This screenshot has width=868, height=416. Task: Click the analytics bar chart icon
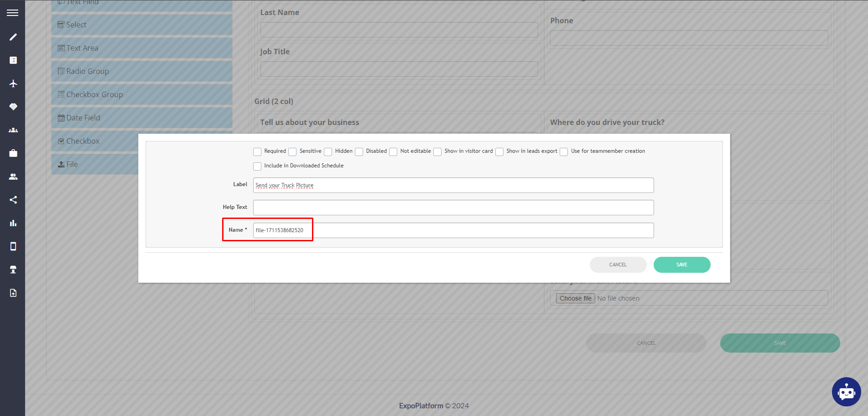[x=13, y=223]
